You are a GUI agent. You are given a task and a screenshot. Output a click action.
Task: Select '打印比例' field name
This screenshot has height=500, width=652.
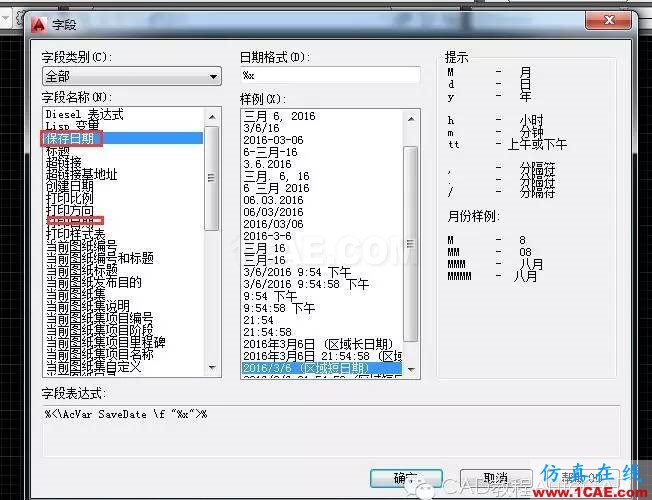[69, 198]
